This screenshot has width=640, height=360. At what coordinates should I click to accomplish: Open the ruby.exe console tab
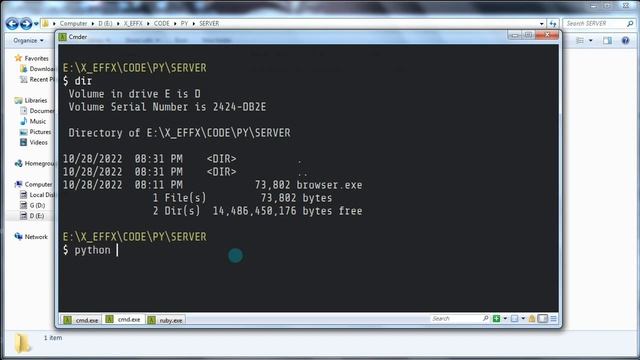click(165, 320)
